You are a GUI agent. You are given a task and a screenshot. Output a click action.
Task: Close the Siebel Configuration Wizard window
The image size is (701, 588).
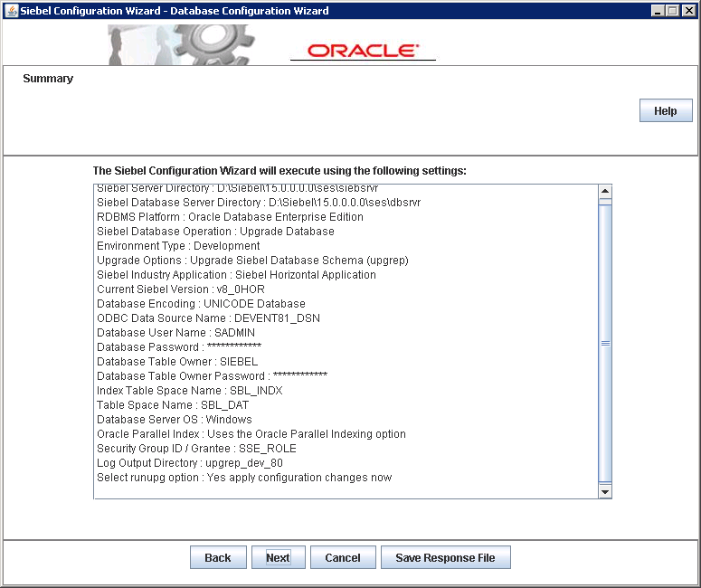click(688, 11)
